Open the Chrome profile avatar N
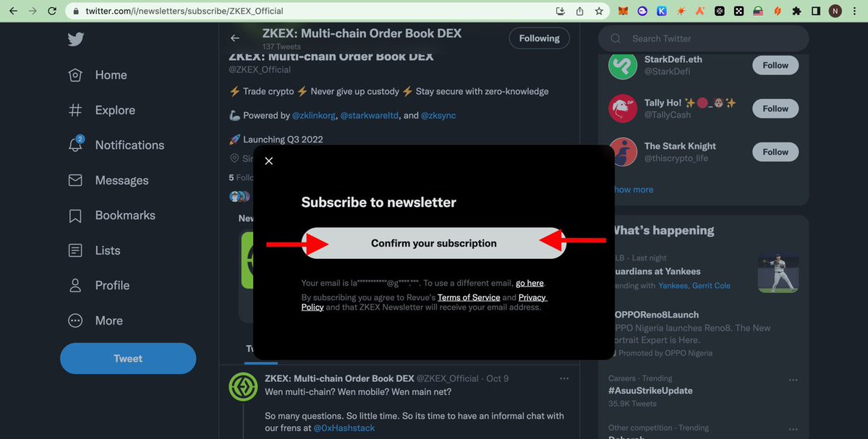The height and width of the screenshot is (439, 868). [835, 11]
